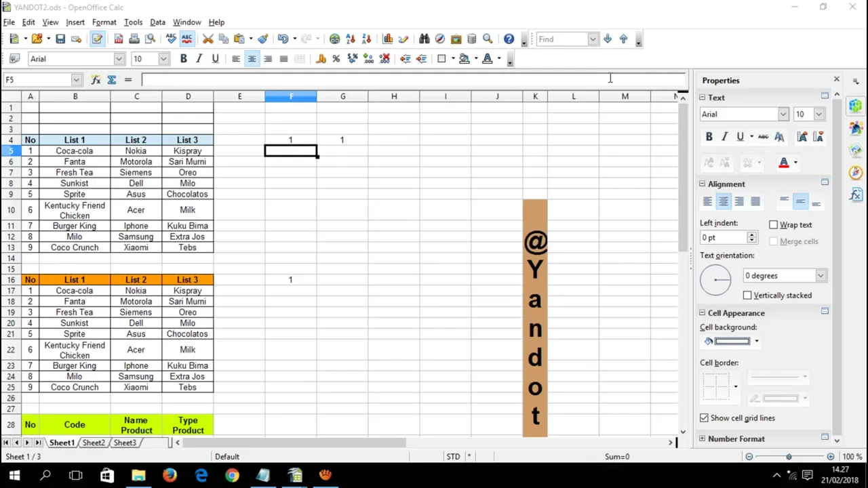Click the text orientation dial
868x488 pixels.
click(715, 279)
